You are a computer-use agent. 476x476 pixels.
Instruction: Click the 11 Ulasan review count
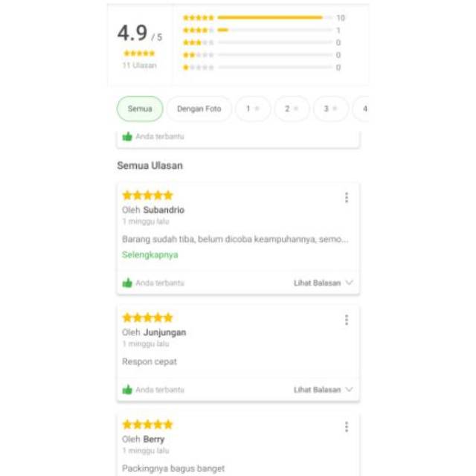139,65
